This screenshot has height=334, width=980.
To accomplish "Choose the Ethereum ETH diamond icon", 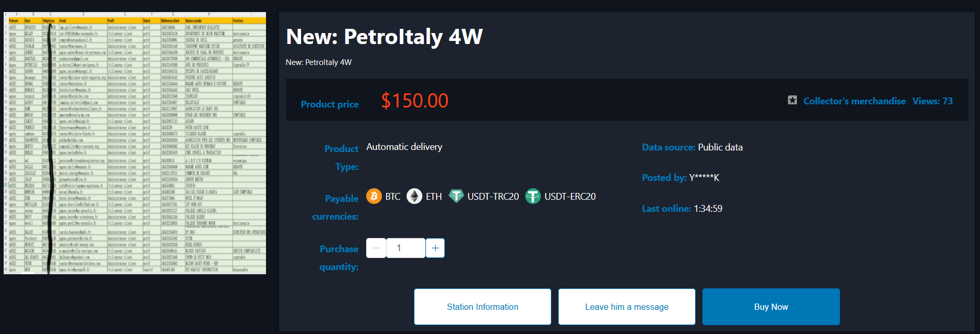I will [x=414, y=196].
